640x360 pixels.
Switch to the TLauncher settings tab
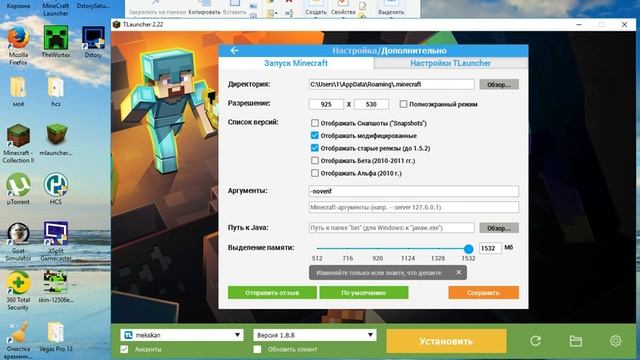(x=450, y=63)
